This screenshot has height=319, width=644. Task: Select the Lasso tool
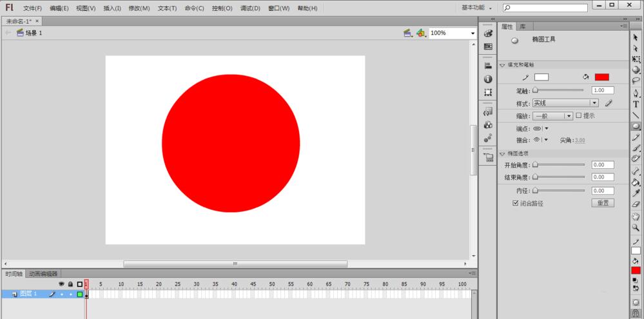pyautogui.click(x=636, y=81)
